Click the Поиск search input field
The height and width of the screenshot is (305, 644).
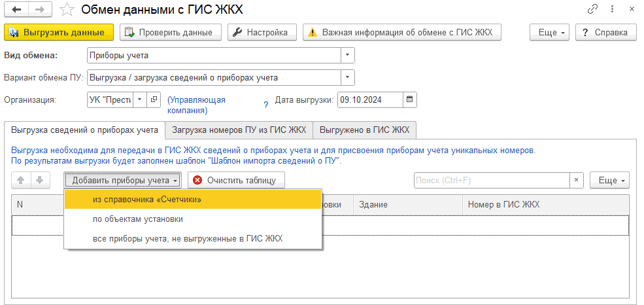[492, 180]
